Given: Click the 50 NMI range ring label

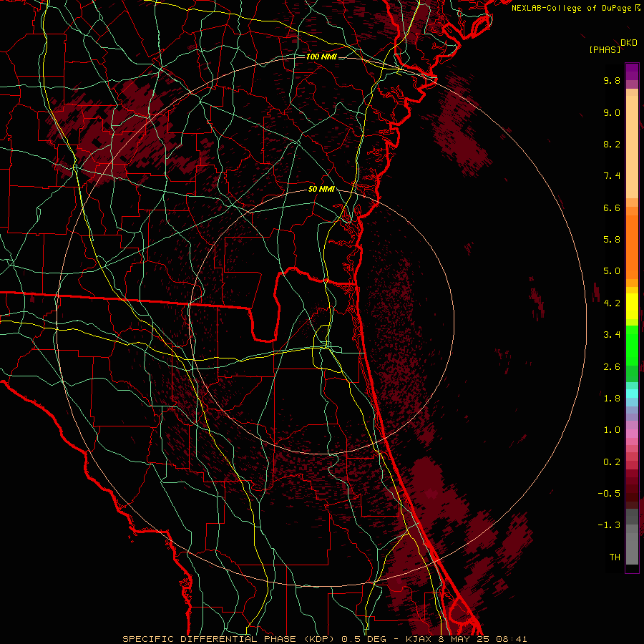Looking at the screenshot, I should click(x=321, y=190).
